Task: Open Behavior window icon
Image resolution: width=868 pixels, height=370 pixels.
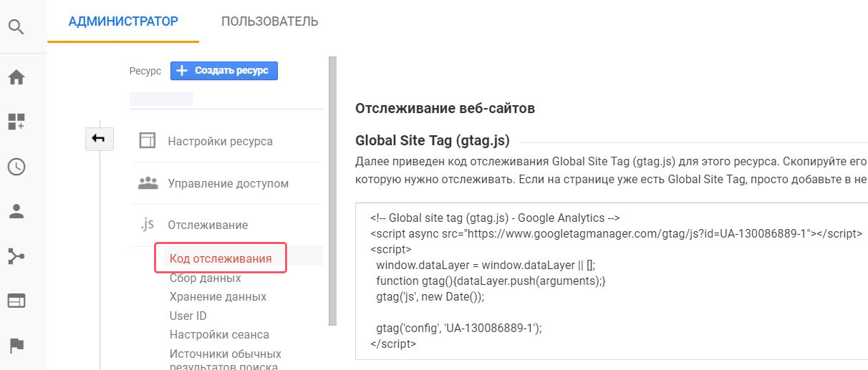Action: pyautogui.click(x=16, y=301)
